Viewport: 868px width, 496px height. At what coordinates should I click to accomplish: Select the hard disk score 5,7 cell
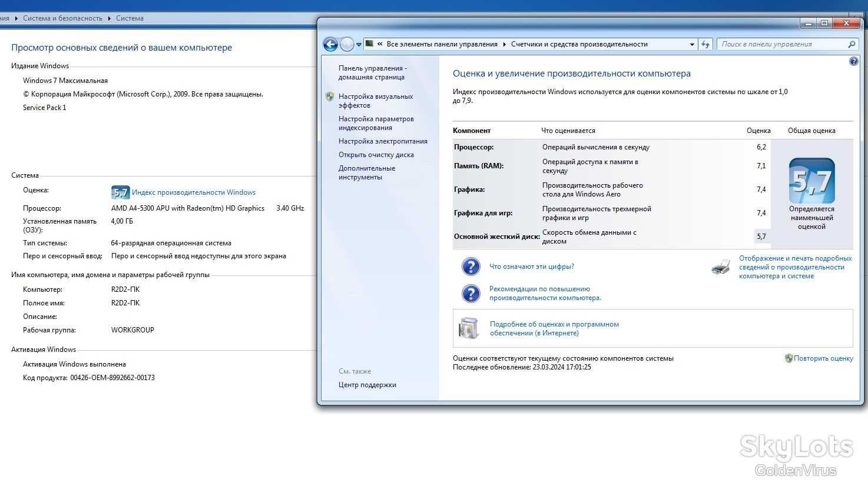tap(761, 237)
